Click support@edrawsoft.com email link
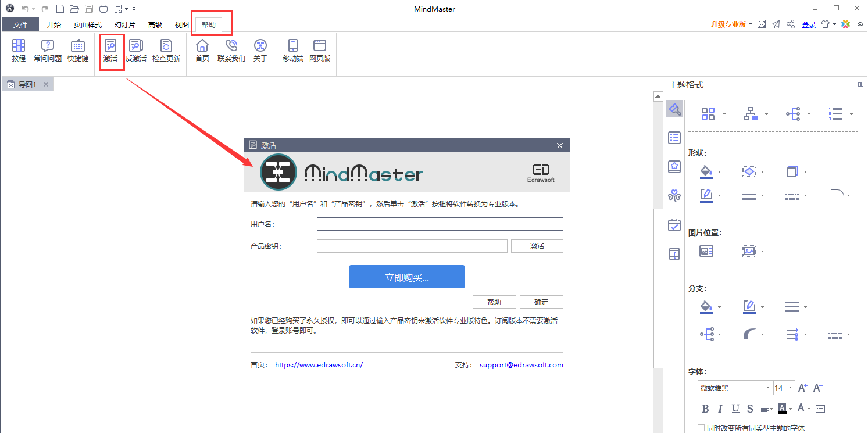Image resolution: width=868 pixels, height=433 pixels. (x=521, y=365)
